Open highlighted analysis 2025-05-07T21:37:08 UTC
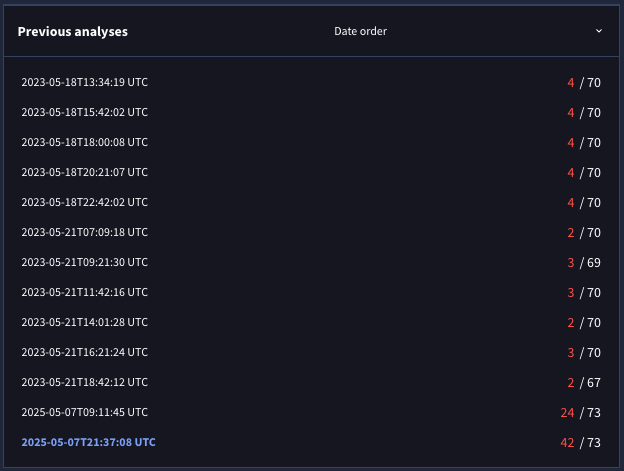Screen dimensions: 624x471 [88, 442]
